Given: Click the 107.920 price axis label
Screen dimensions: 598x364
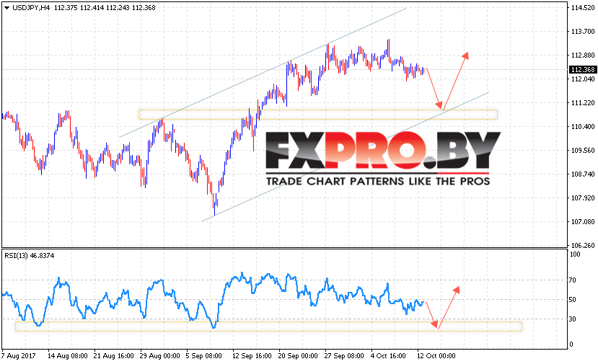Looking at the screenshot, I should tap(583, 197).
